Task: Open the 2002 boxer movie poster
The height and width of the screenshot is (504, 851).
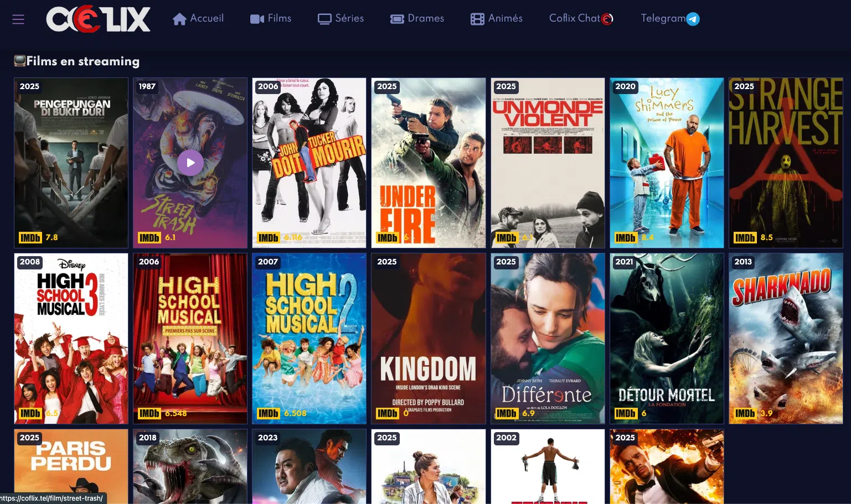Action: 548,466
